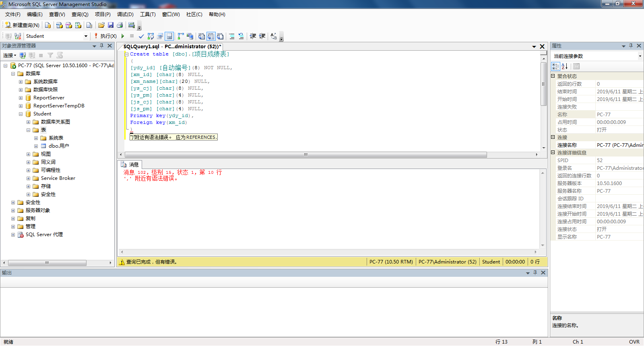
Task: Select the 服务器对象 folder
Action: [x=38, y=210]
